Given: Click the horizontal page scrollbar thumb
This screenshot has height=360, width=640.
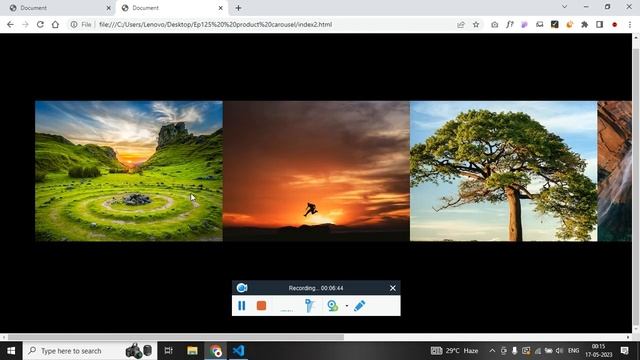Looking at the screenshot, I should [176, 337].
